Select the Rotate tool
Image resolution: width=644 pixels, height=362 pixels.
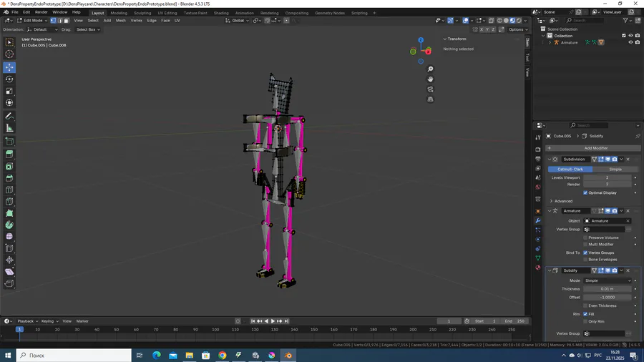[x=9, y=79]
